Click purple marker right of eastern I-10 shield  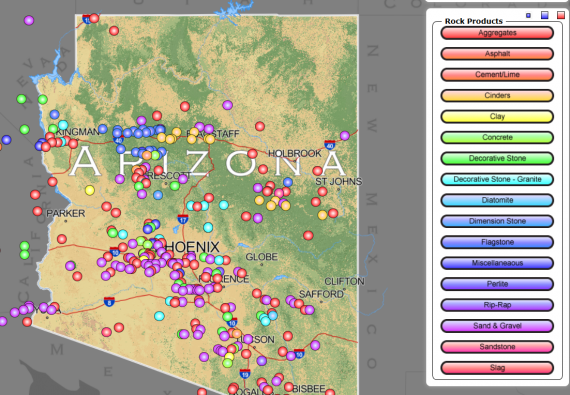click(315, 345)
